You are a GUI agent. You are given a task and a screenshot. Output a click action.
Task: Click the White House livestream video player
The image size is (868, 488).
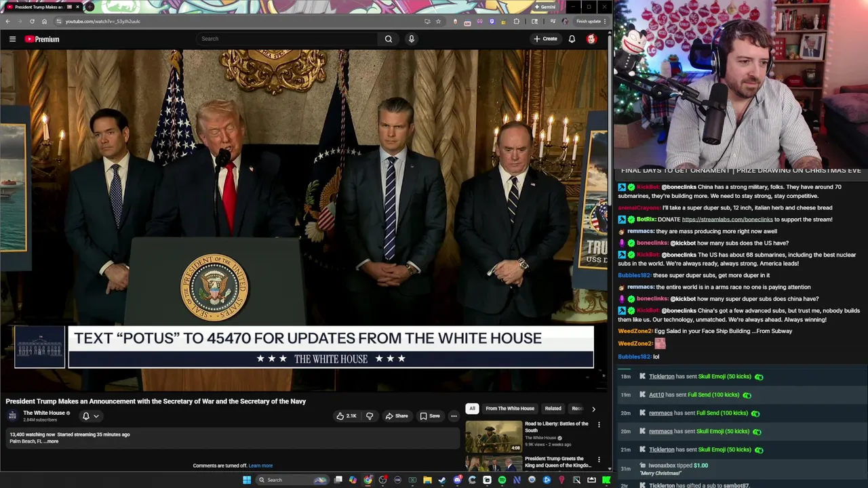coord(304,220)
